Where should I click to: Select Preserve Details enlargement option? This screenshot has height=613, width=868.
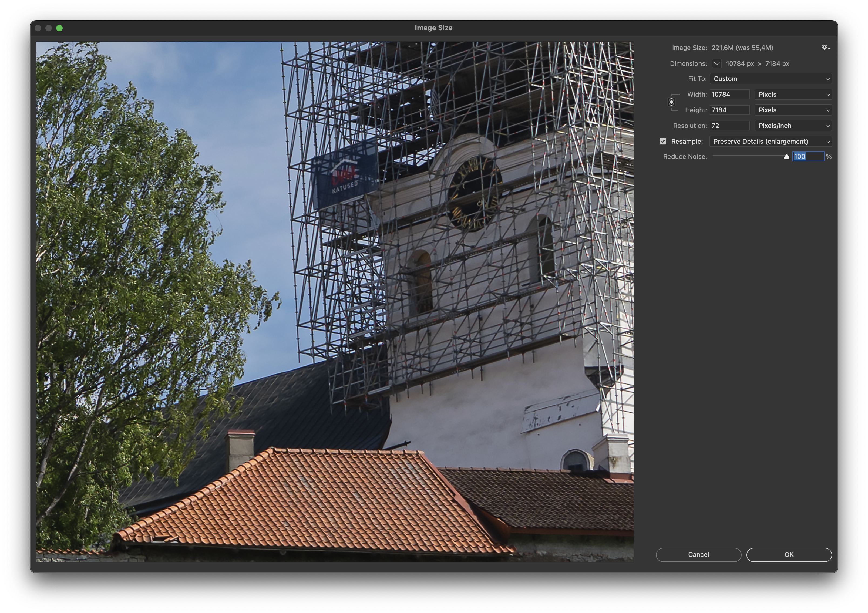point(770,141)
